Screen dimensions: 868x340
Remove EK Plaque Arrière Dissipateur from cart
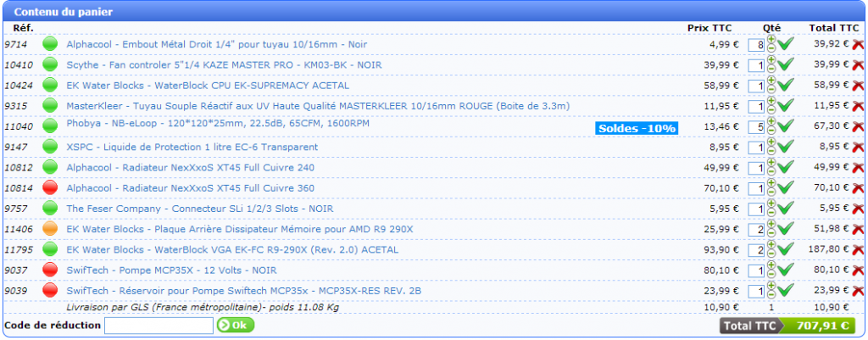coord(858,229)
